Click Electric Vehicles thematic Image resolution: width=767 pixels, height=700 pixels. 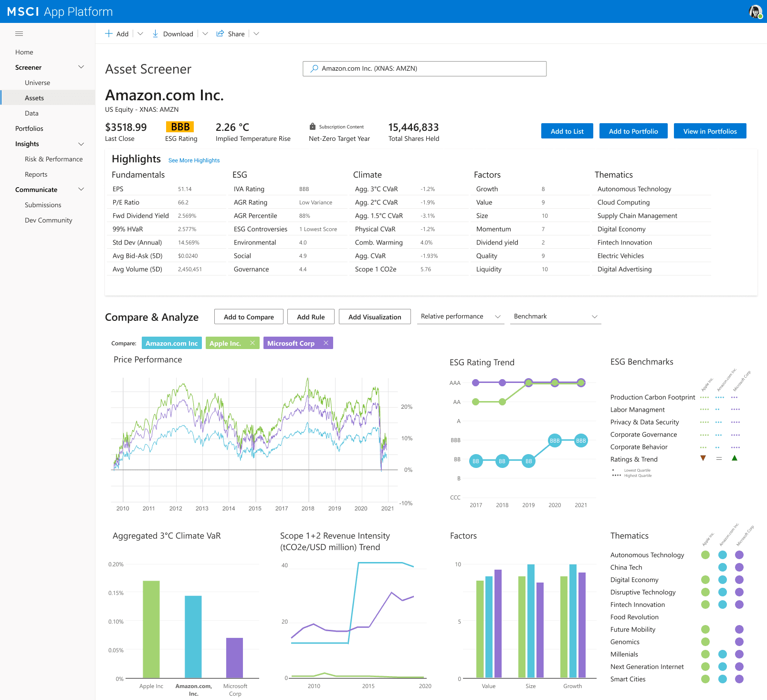[620, 256]
